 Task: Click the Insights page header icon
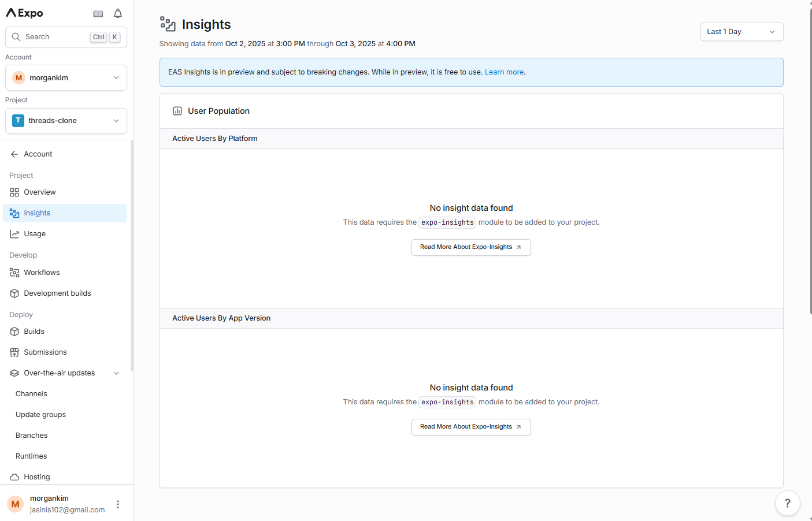[168, 24]
